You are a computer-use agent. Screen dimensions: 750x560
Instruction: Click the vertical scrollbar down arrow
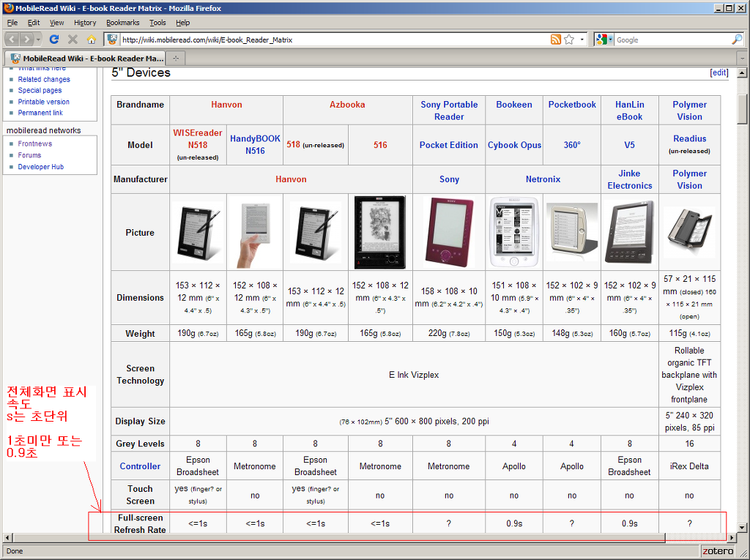pos(743,528)
